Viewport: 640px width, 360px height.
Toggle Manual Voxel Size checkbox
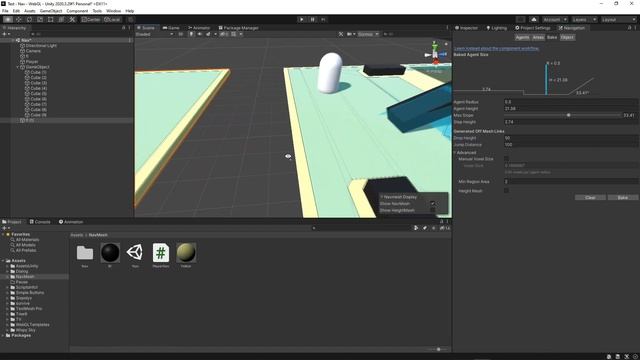point(507,159)
